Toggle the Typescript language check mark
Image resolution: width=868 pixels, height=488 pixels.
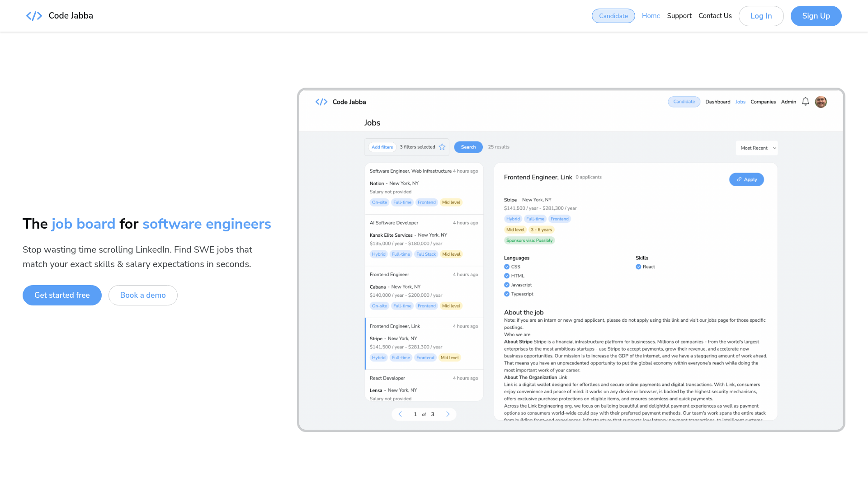tap(507, 294)
